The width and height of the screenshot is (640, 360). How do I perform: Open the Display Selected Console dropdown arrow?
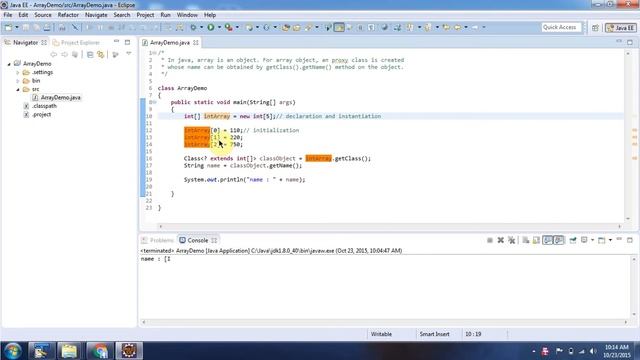[x=592, y=240]
